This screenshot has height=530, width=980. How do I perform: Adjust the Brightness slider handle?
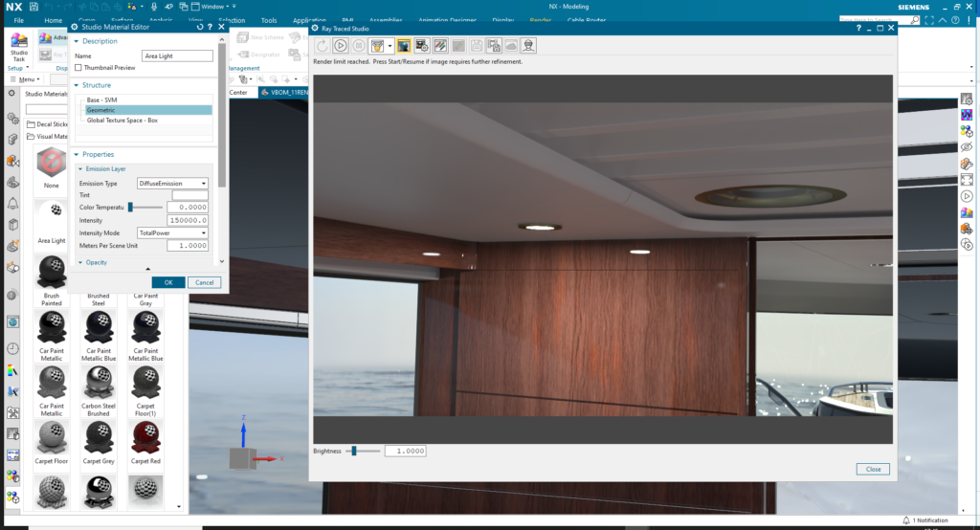(x=354, y=451)
